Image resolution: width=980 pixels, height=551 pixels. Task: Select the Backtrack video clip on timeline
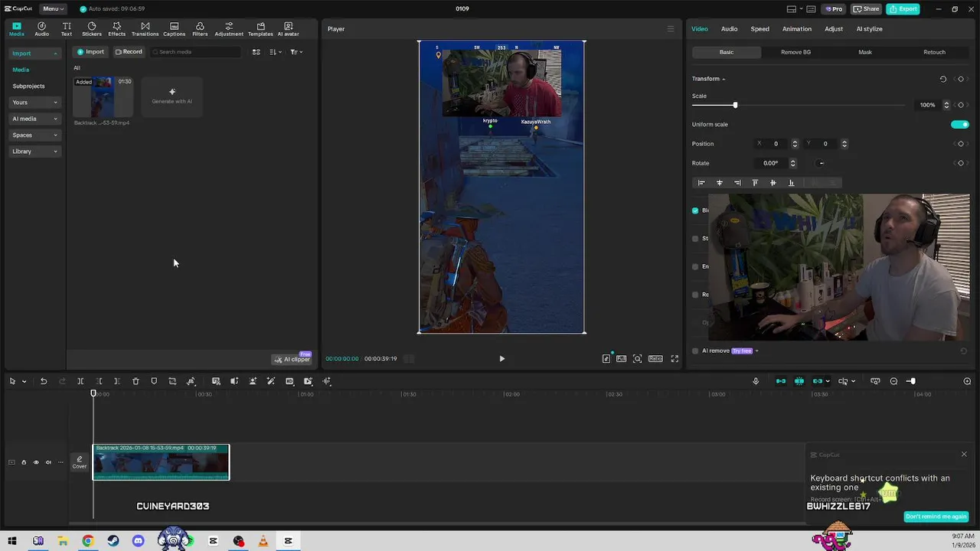pyautogui.click(x=161, y=462)
